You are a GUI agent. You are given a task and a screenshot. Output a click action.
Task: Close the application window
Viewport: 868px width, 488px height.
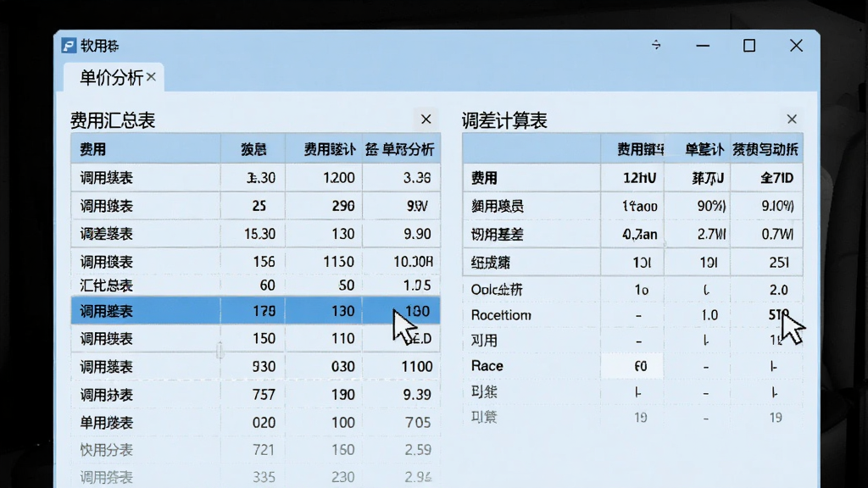point(796,46)
